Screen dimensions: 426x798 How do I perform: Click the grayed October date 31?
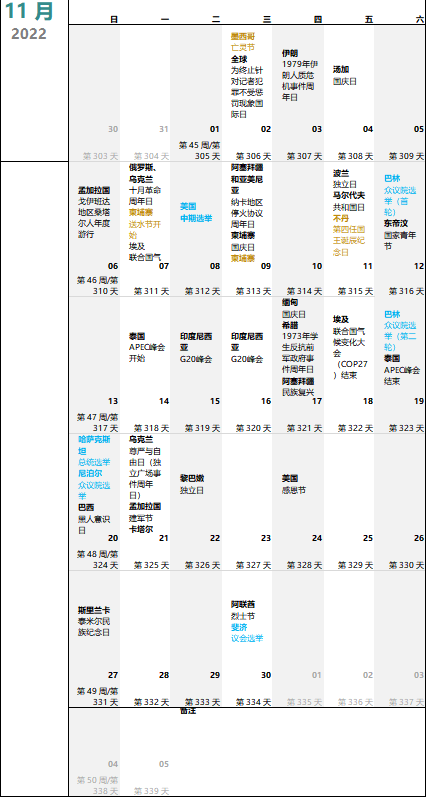pos(164,129)
